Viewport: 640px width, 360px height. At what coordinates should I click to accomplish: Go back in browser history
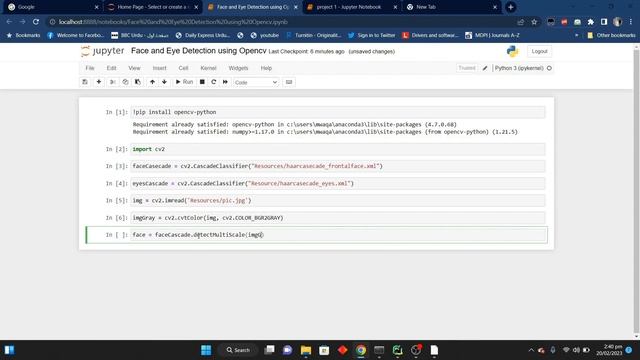pos(9,22)
